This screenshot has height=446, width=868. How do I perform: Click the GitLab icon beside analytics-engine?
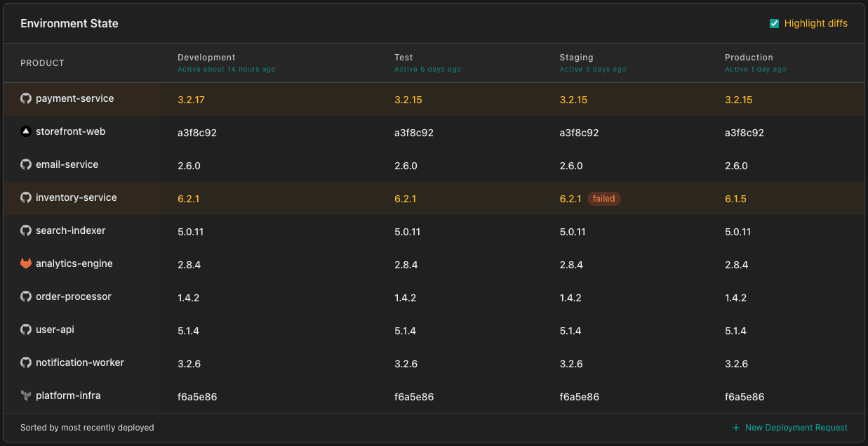click(x=26, y=264)
